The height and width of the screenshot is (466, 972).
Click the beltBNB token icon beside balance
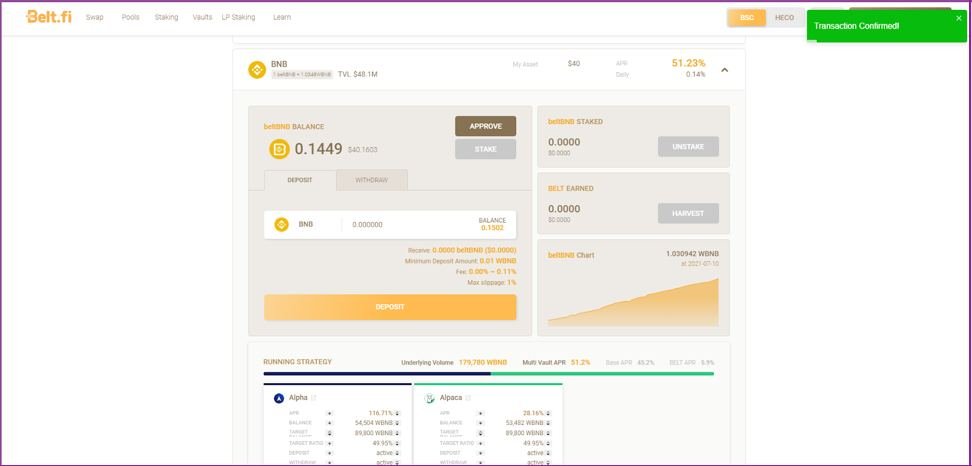point(279,149)
